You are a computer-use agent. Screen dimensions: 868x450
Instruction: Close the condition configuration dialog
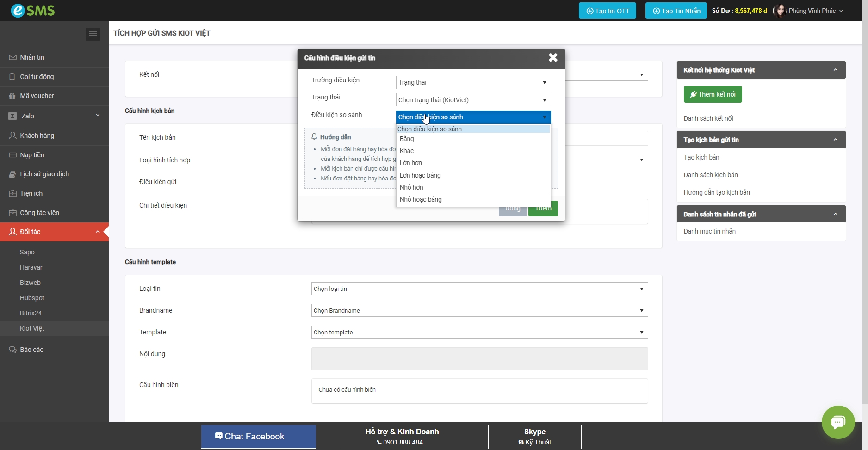(553, 57)
